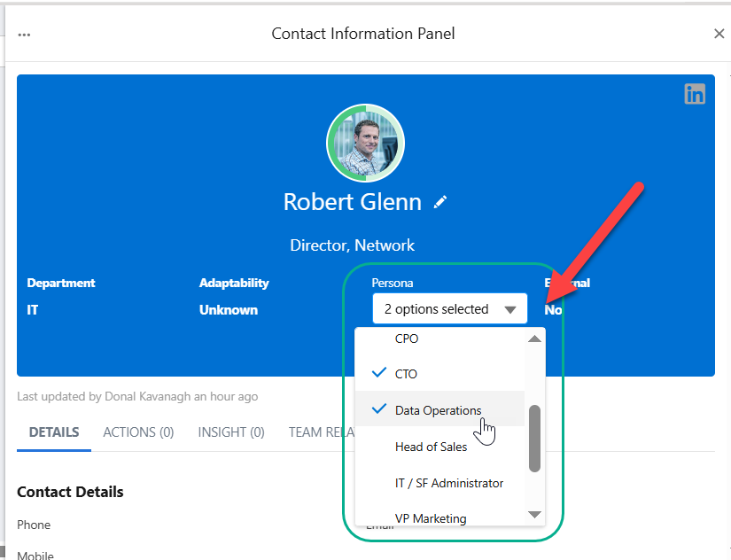The height and width of the screenshot is (560, 731).
Task: Click the Adaptability value Unknown
Action: point(229,310)
